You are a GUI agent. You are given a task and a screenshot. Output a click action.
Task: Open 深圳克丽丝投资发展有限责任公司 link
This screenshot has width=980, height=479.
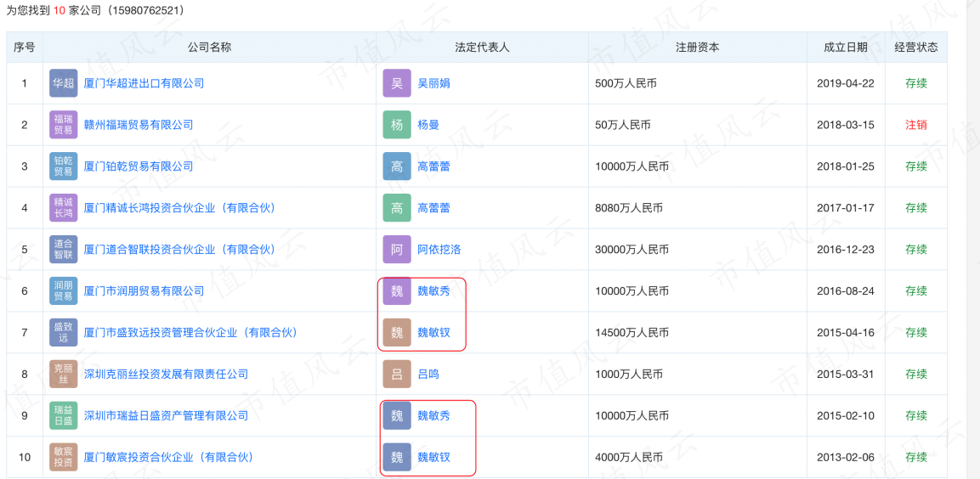pyautogui.click(x=166, y=374)
